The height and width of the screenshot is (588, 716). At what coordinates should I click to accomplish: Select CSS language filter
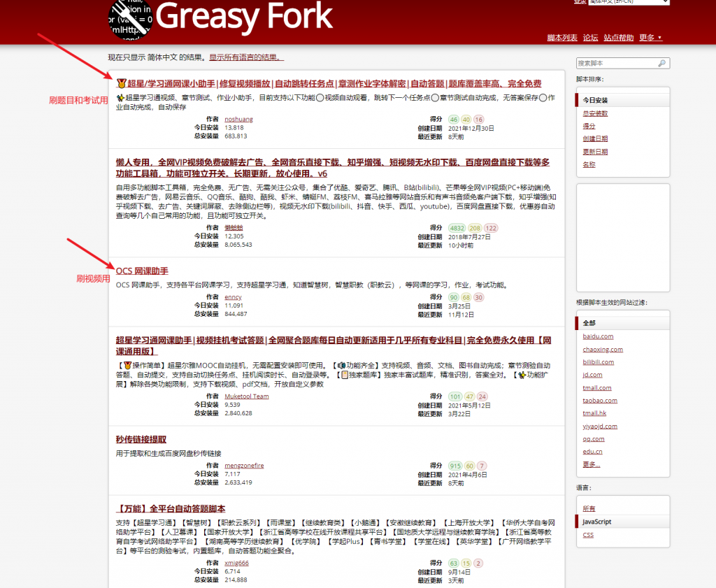coord(588,535)
